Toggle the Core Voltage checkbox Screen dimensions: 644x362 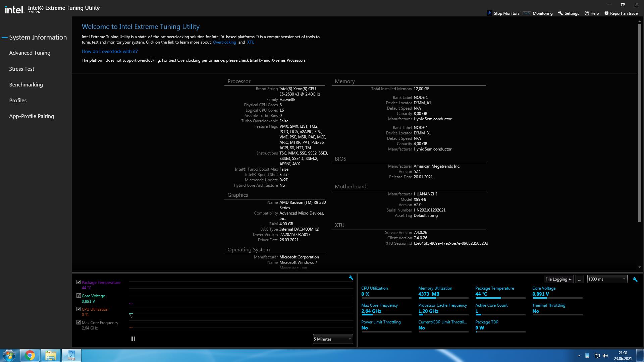tap(78, 296)
